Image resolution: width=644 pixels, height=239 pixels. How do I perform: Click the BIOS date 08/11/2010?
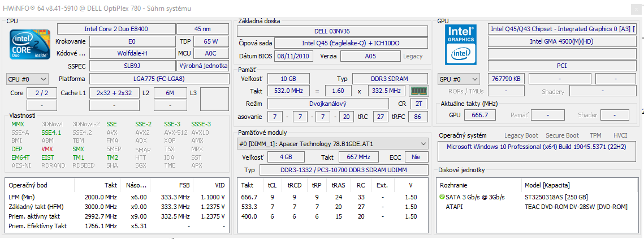[293, 56]
